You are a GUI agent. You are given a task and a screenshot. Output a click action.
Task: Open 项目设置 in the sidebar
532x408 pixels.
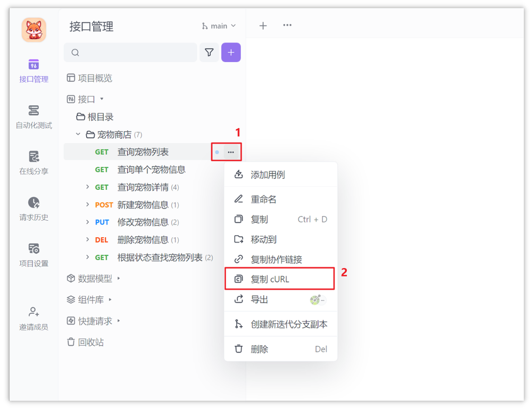(x=34, y=254)
